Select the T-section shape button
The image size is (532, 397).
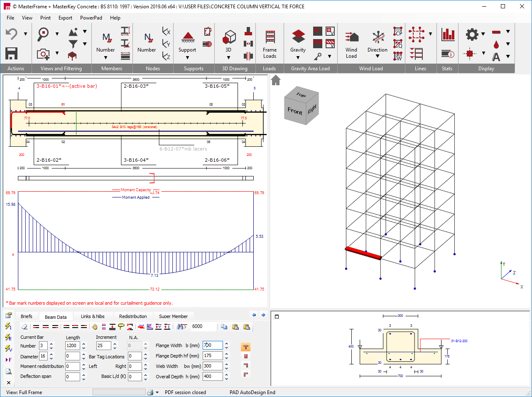point(245,347)
